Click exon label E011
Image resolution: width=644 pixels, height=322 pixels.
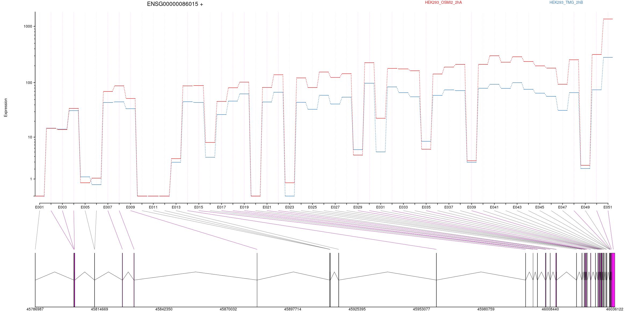(x=153, y=207)
